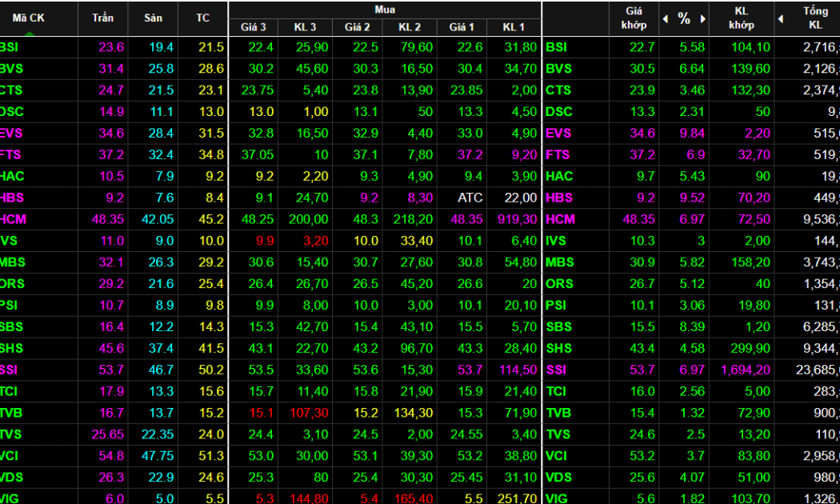Click the Giá 1 column header
Viewport: 840px width, 504px height.
tap(462, 26)
